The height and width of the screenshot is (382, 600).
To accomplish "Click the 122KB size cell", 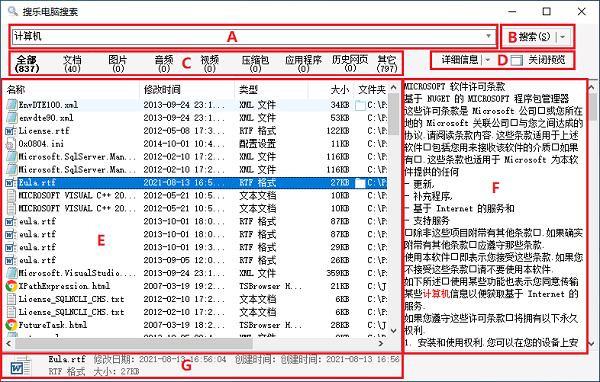I will click(338, 131).
